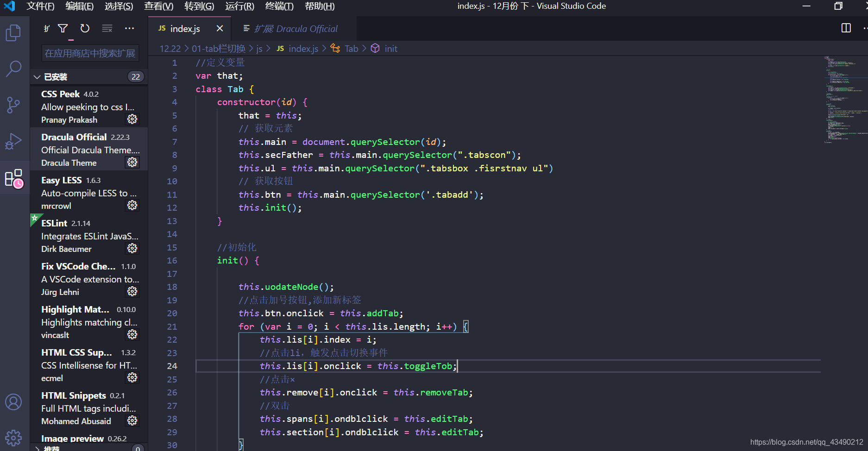Screen dimensions: 868x451
Task: Select the Easy LESS extension
Action: 89,193
